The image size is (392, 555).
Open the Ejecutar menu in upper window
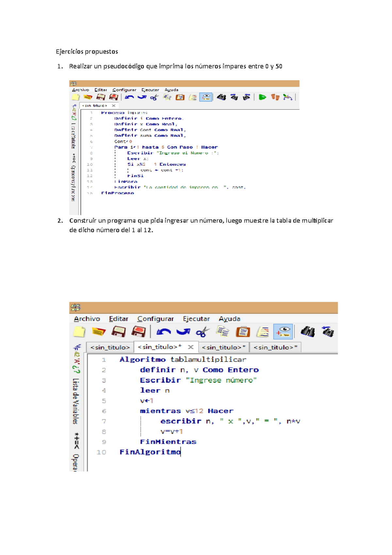click(150, 90)
